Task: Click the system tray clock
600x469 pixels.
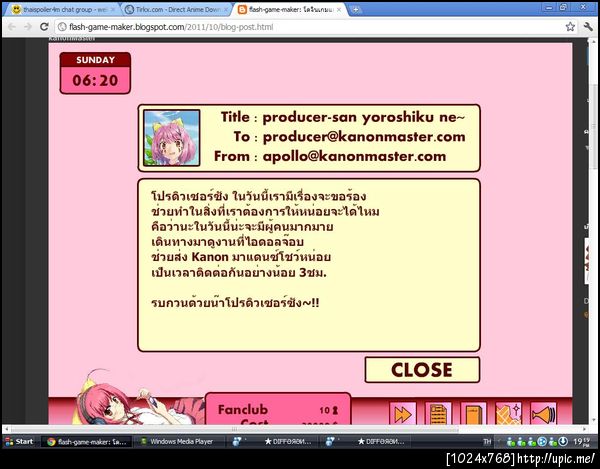Action: [584, 442]
